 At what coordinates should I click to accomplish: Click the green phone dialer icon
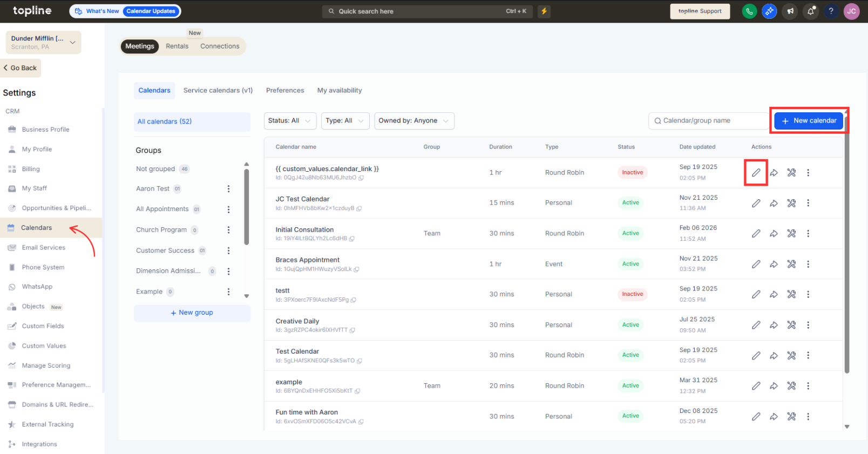[749, 11]
